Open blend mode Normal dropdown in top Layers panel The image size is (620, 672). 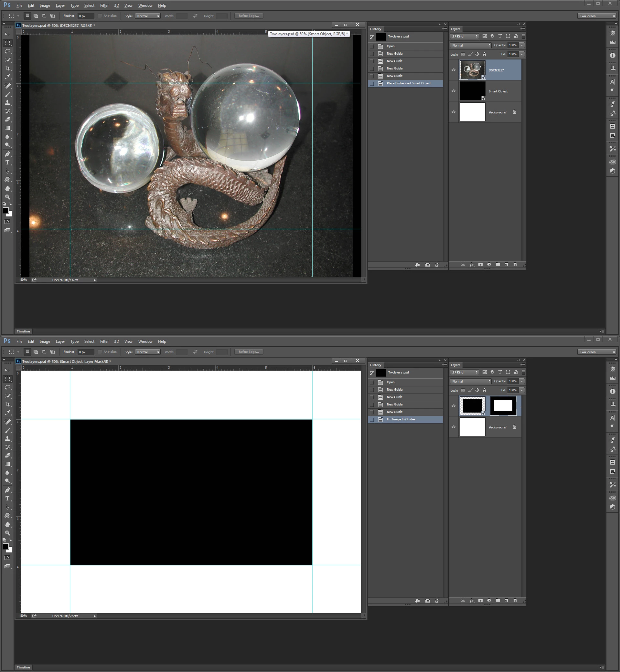(x=471, y=45)
